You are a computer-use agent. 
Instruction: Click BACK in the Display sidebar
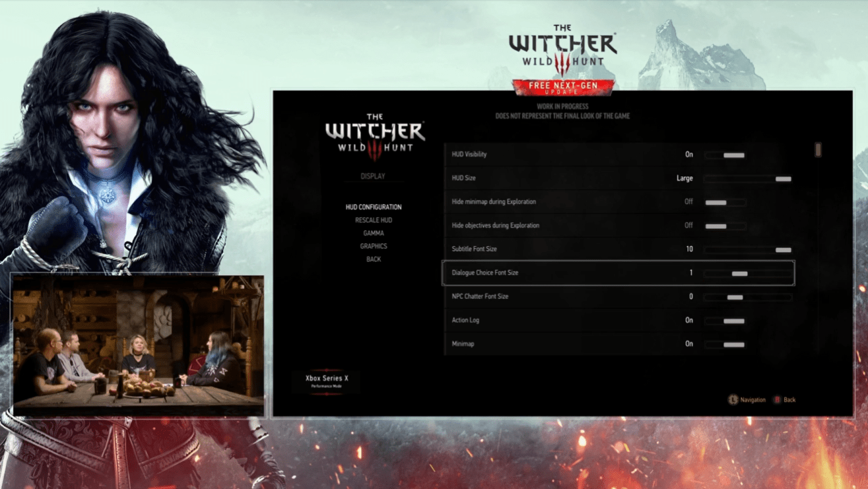[x=373, y=259]
